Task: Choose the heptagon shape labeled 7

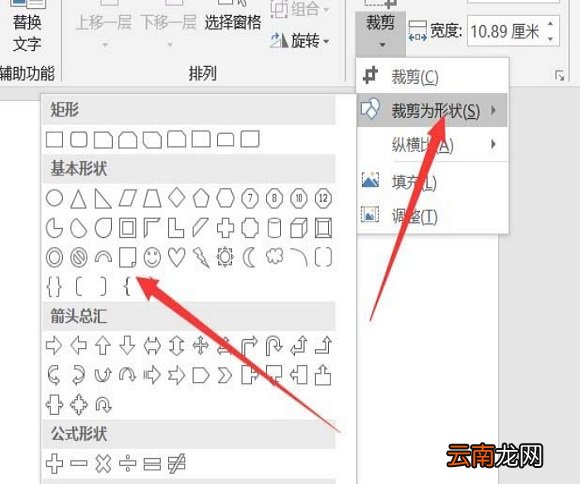Action: (250, 198)
